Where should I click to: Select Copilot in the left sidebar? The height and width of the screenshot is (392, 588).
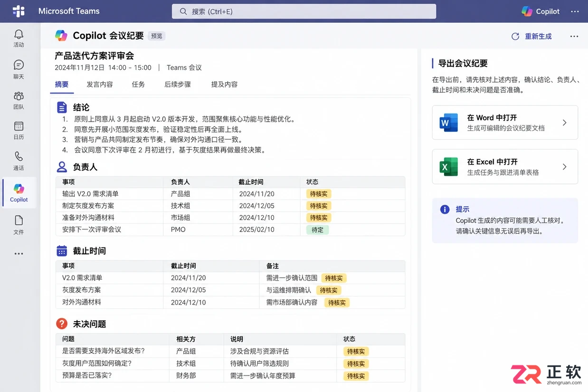[19, 193]
